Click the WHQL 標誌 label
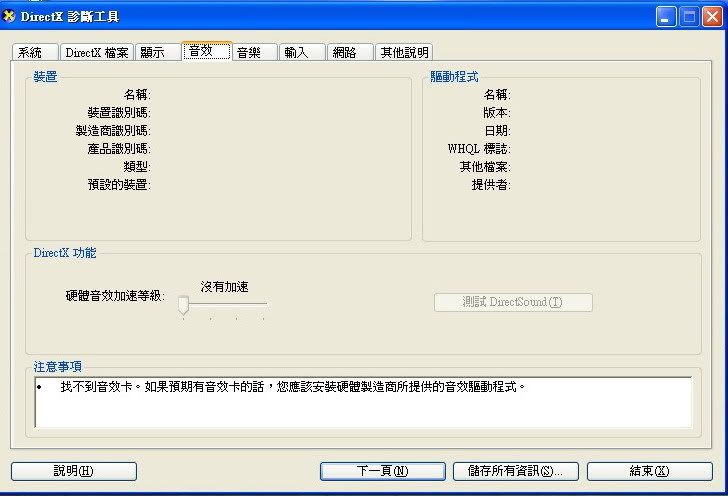Screen dimensions: 728x496 (x=479, y=149)
